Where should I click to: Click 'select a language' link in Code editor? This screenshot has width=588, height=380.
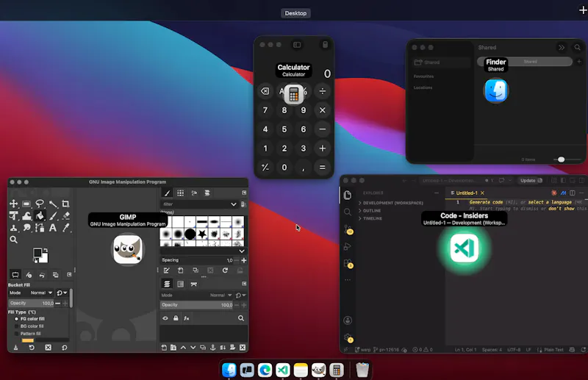tap(550, 202)
